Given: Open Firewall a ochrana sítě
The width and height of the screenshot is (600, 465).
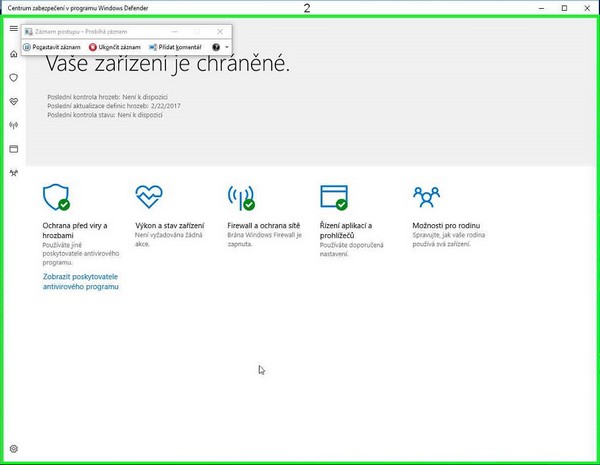Looking at the screenshot, I should 264,225.
